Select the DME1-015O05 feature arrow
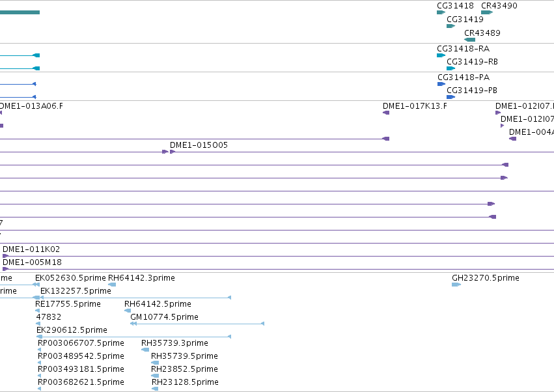Viewport: 554px width, 392px height. pyautogui.click(x=173, y=152)
